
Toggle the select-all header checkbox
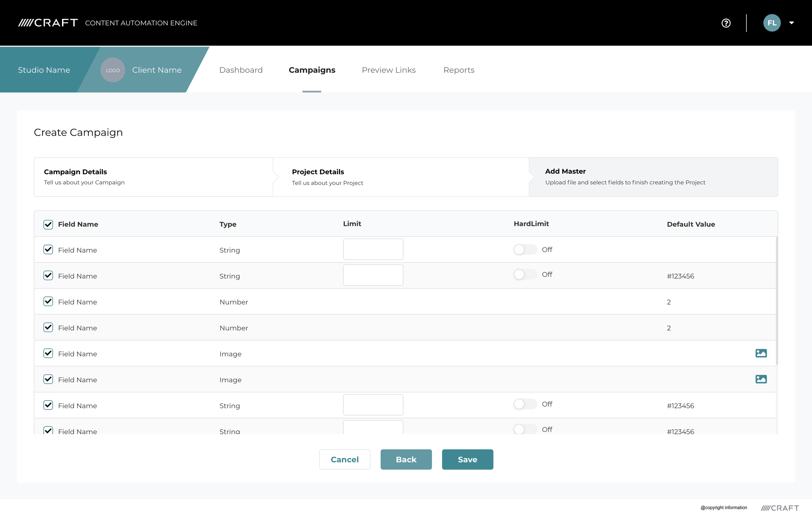point(48,224)
